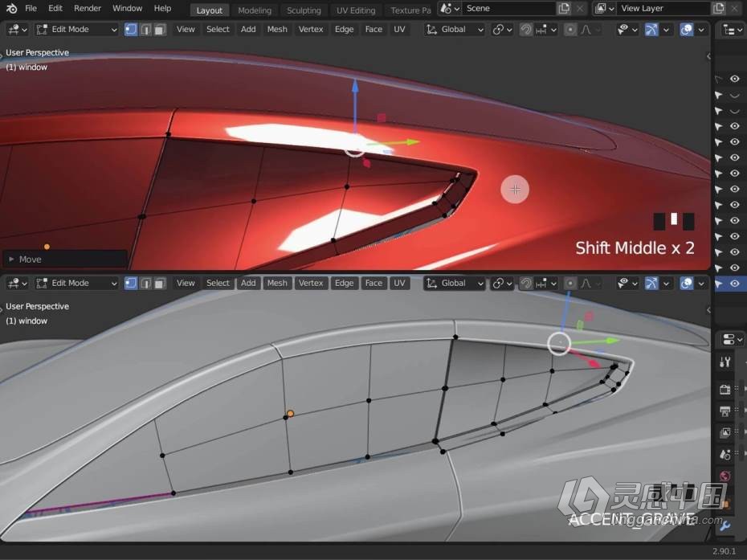The image size is (747, 560).
Task: Open World properties tab
Action: (725, 476)
